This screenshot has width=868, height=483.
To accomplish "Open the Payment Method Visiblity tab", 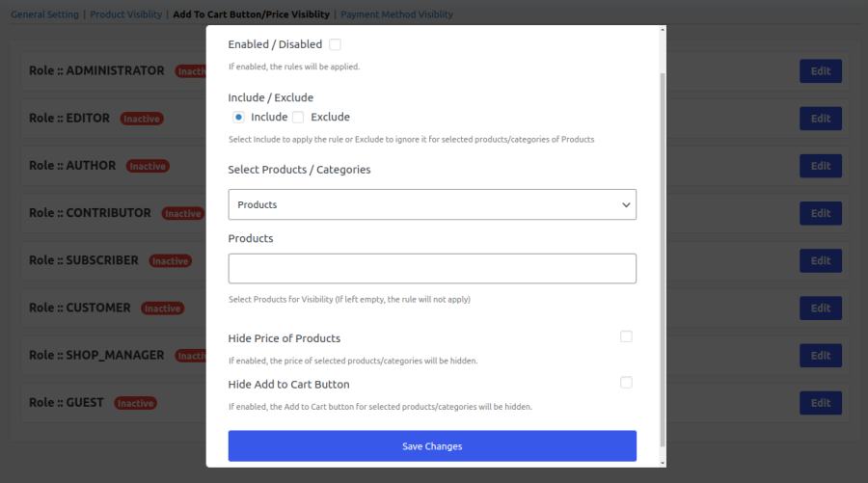I will [396, 14].
